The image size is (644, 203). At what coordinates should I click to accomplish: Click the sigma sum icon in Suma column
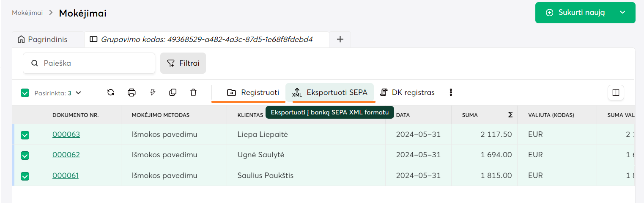[x=510, y=115]
